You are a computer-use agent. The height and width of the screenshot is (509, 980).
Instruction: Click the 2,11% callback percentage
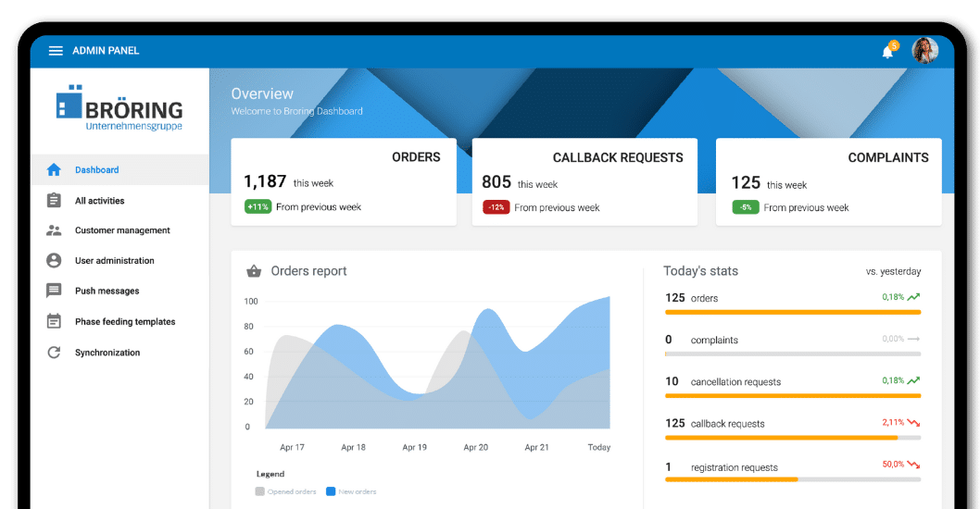[x=893, y=422]
